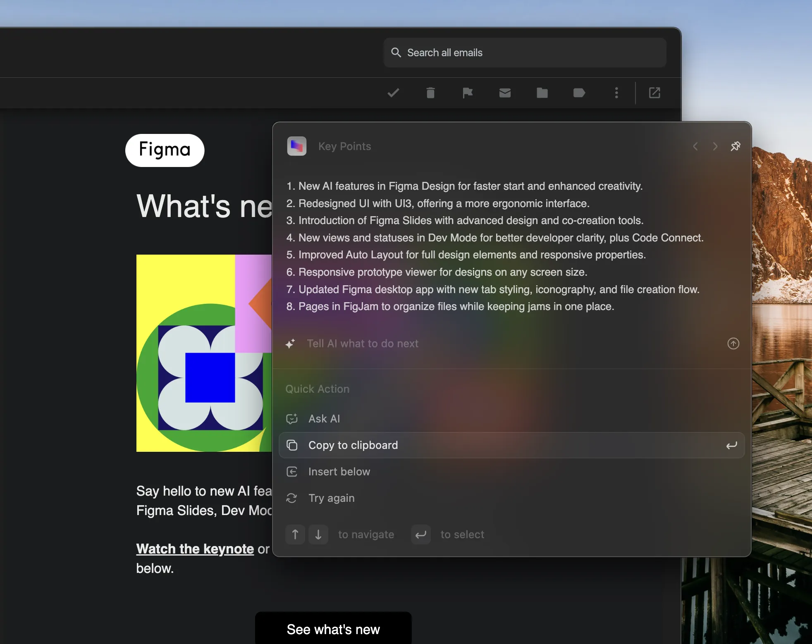Viewport: 812px width, 644px height.
Task: Delete the email using the trash icon
Action: click(430, 93)
